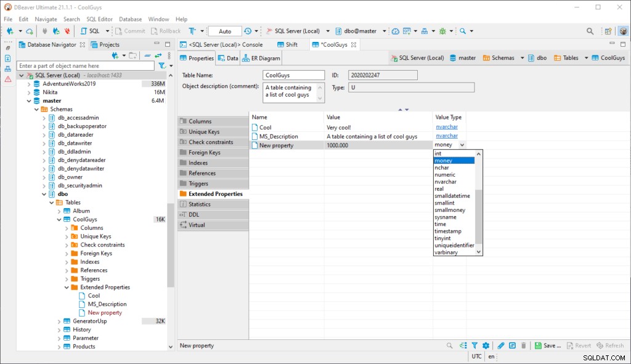631x364 pixels.
Task: Open the perspective switcher icon
Action: (608, 31)
